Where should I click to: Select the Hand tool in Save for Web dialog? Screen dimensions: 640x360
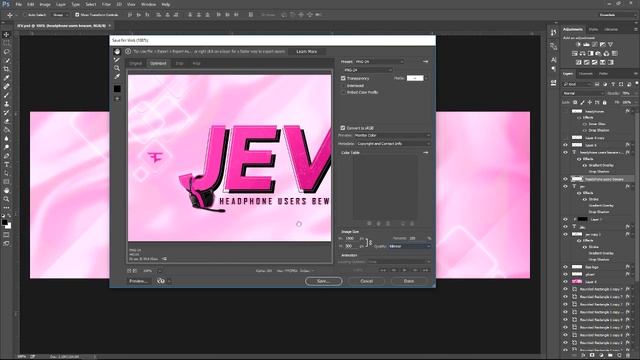pos(117,51)
